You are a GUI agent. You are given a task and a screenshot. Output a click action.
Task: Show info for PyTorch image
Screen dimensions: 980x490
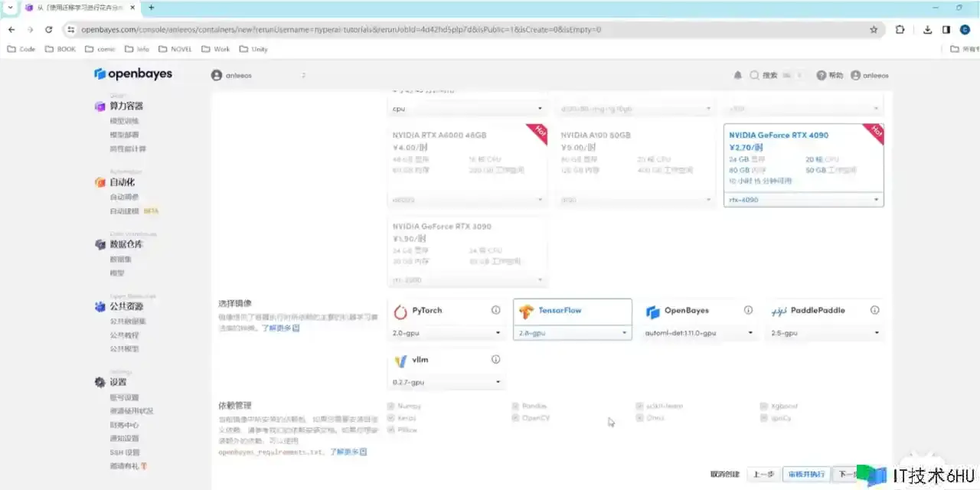(x=495, y=310)
